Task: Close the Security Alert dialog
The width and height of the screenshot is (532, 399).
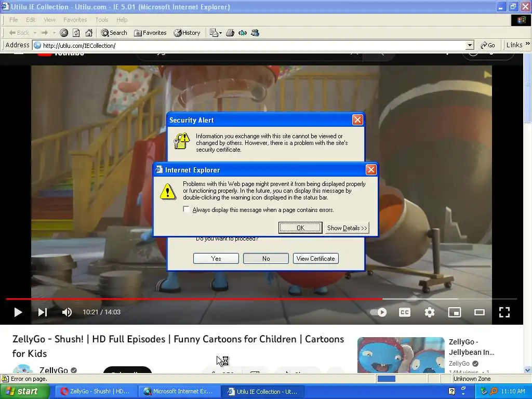Action: pyautogui.click(x=357, y=120)
